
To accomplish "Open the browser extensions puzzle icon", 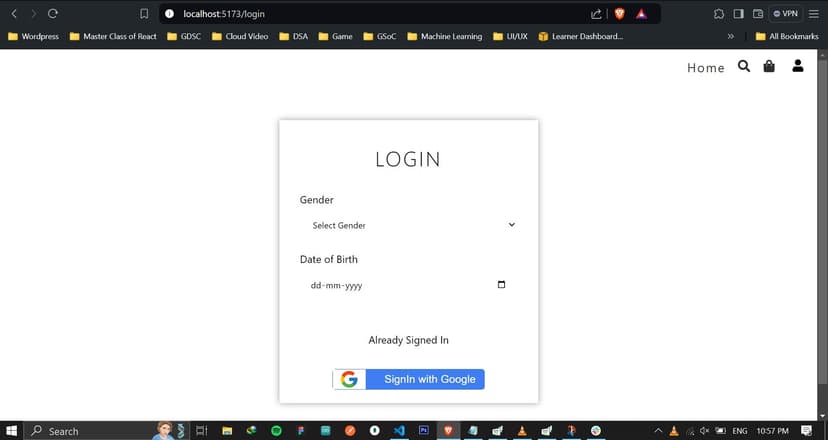I will (719, 14).
